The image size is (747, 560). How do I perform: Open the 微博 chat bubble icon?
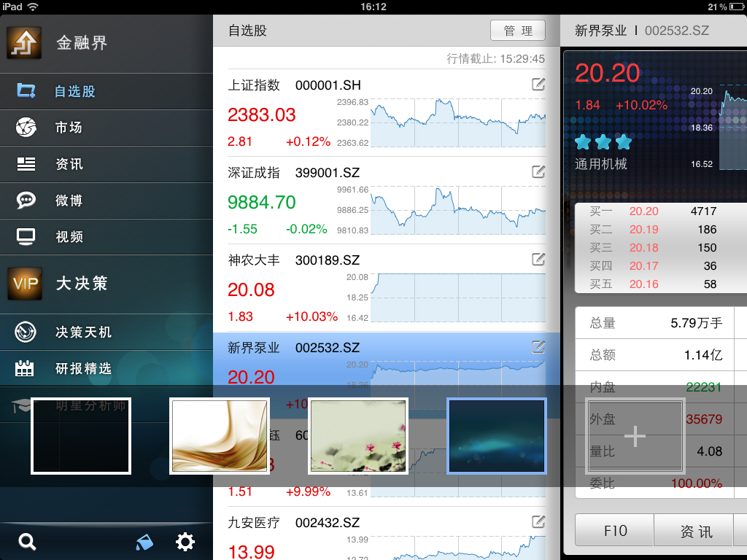pyautogui.click(x=26, y=200)
